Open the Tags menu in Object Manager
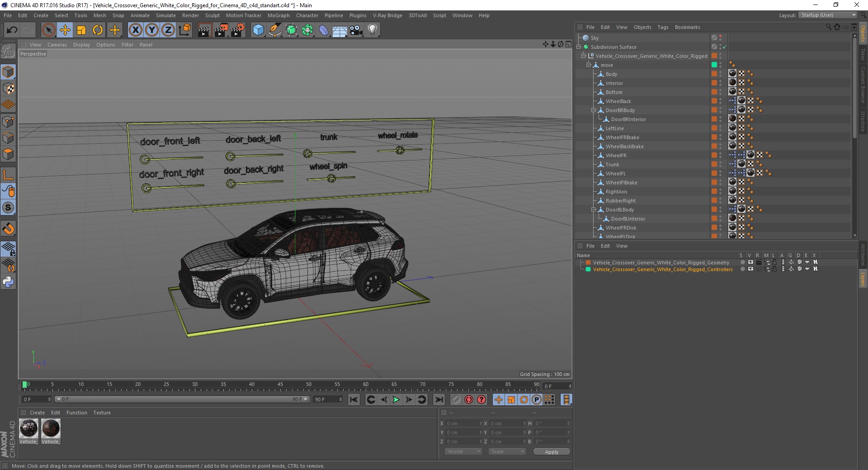The height and width of the screenshot is (470, 868). [663, 27]
